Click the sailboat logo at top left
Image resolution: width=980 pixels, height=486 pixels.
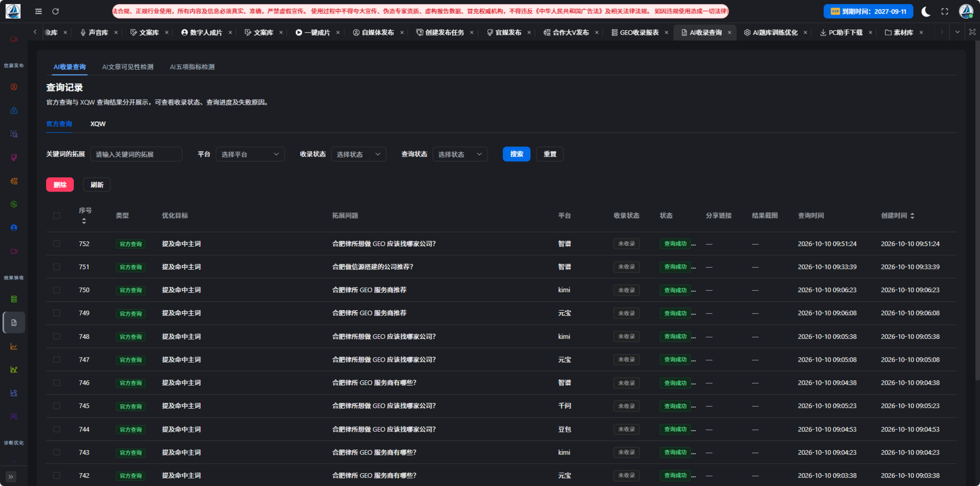[13, 11]
